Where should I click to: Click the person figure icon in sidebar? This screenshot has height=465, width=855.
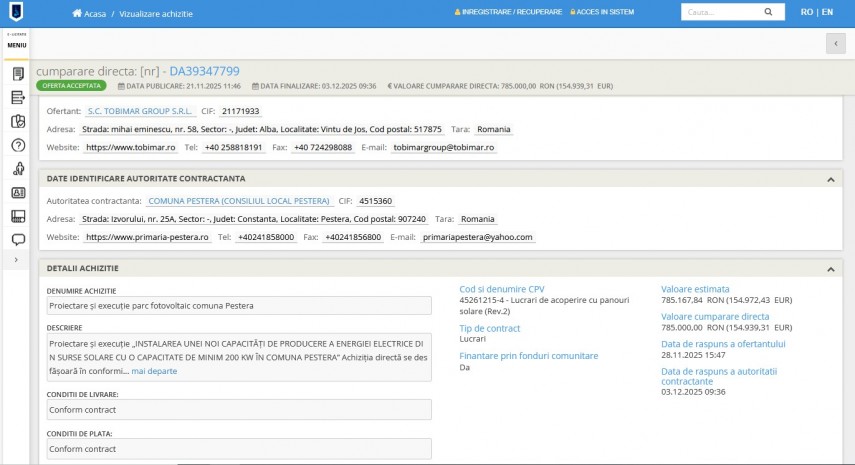coord(17,169)
